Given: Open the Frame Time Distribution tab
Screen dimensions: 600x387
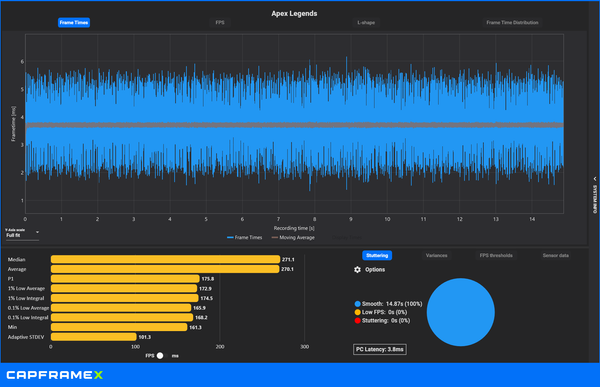Looking at the screenshot, I should click(x=512, y=23).
